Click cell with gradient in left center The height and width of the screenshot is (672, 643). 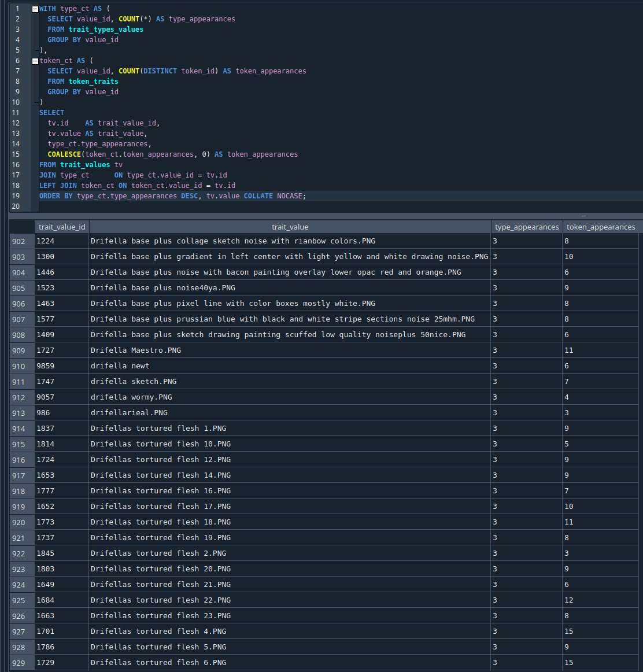290,257
